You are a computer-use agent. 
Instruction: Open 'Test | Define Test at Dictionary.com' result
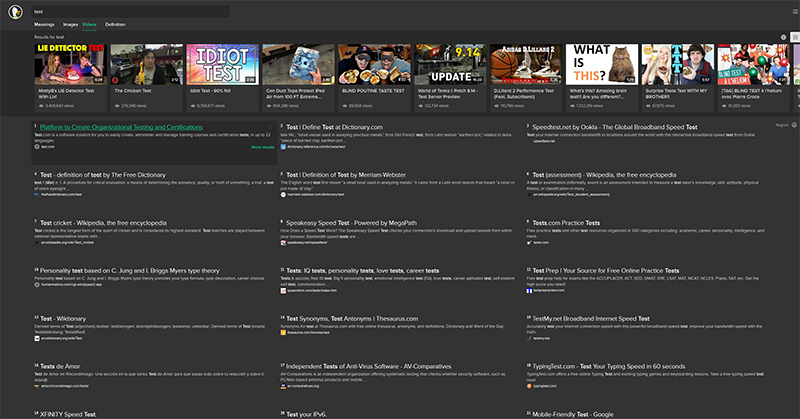[x=334, y=127]
